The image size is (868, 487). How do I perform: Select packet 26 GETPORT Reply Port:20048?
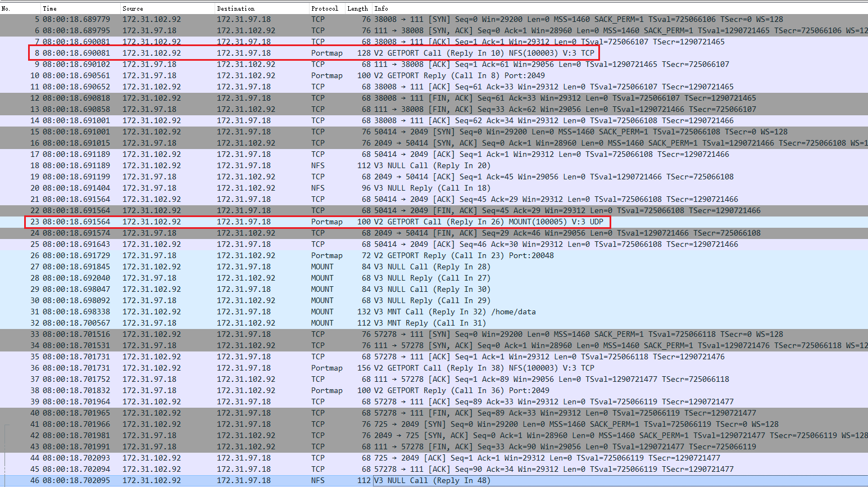[x=434, y=255]
